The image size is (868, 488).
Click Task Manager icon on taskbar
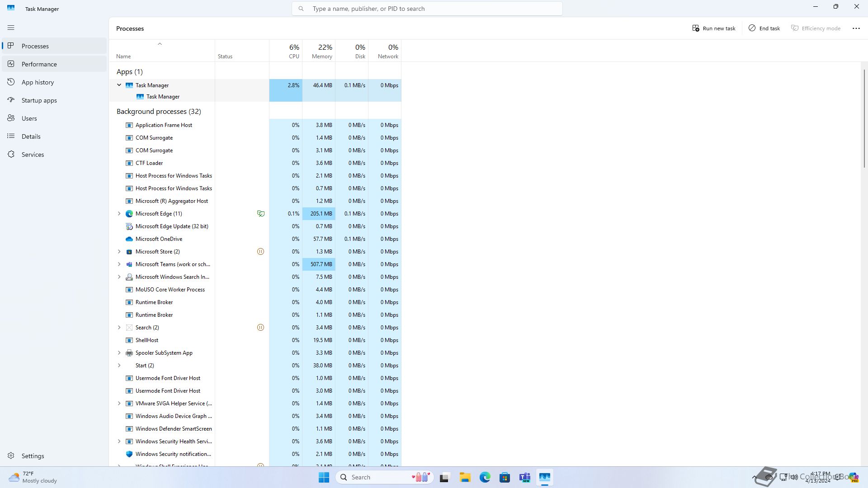[x=544, y=477]
